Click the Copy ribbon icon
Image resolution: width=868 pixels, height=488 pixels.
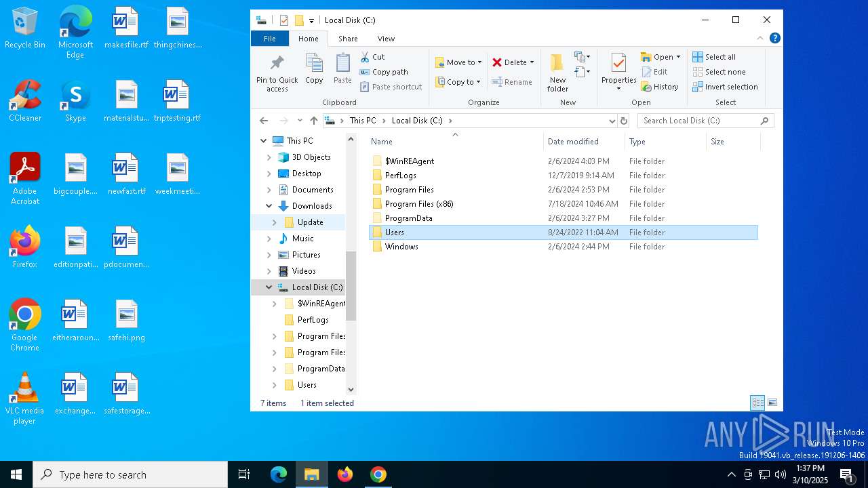[x=314, y=69]
